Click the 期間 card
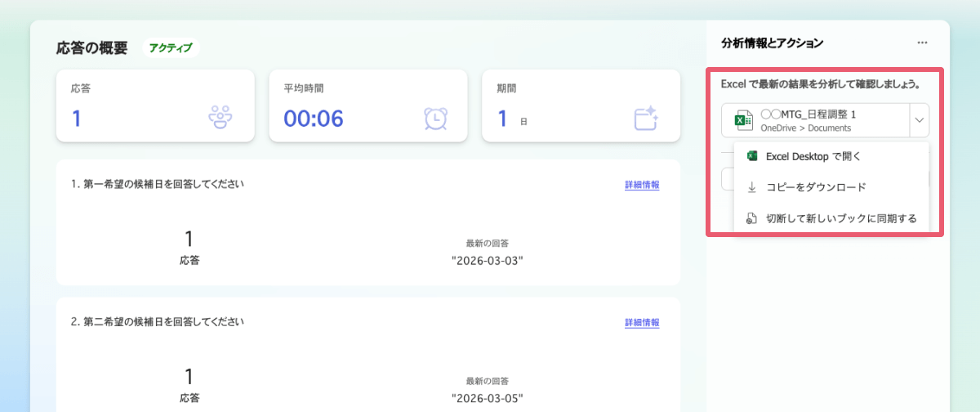This screenshot has height=412, width=980. pos(581,106)
